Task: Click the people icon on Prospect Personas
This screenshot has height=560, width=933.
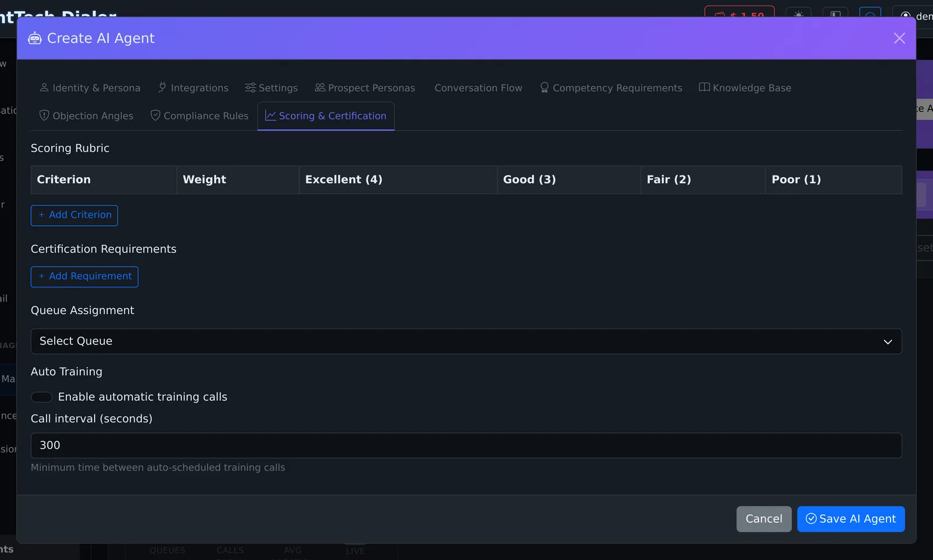Action: point(320,87)
